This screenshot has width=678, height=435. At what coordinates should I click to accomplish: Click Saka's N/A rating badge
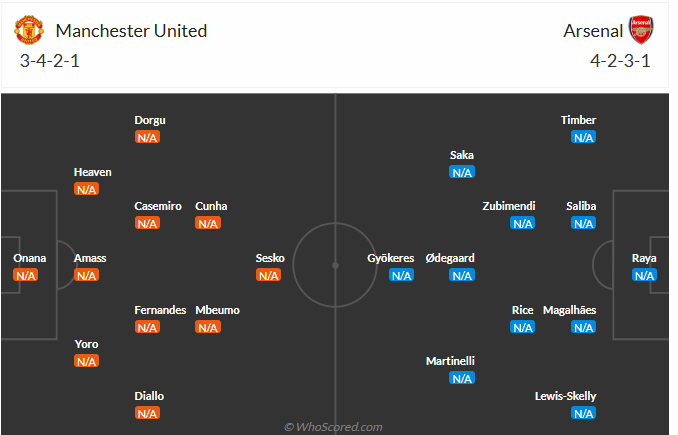coord(462,172)
